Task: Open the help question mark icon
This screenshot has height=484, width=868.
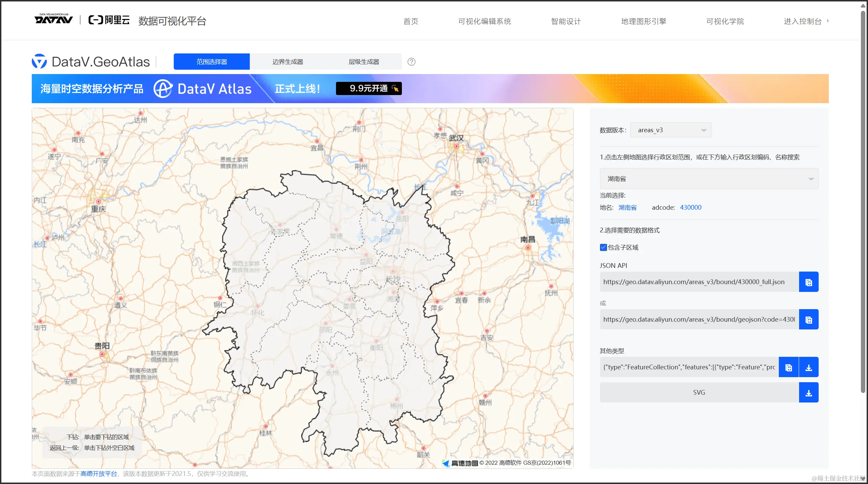Action: (x=411, y=62)
